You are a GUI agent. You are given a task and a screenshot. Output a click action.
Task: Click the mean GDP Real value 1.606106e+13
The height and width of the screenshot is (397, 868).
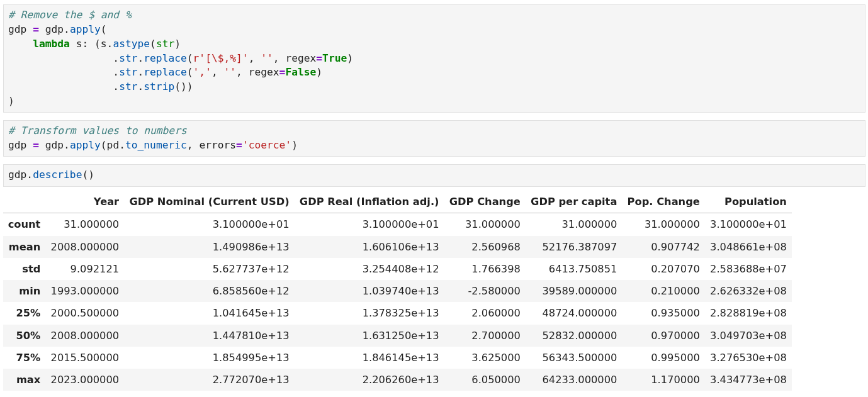400,247
